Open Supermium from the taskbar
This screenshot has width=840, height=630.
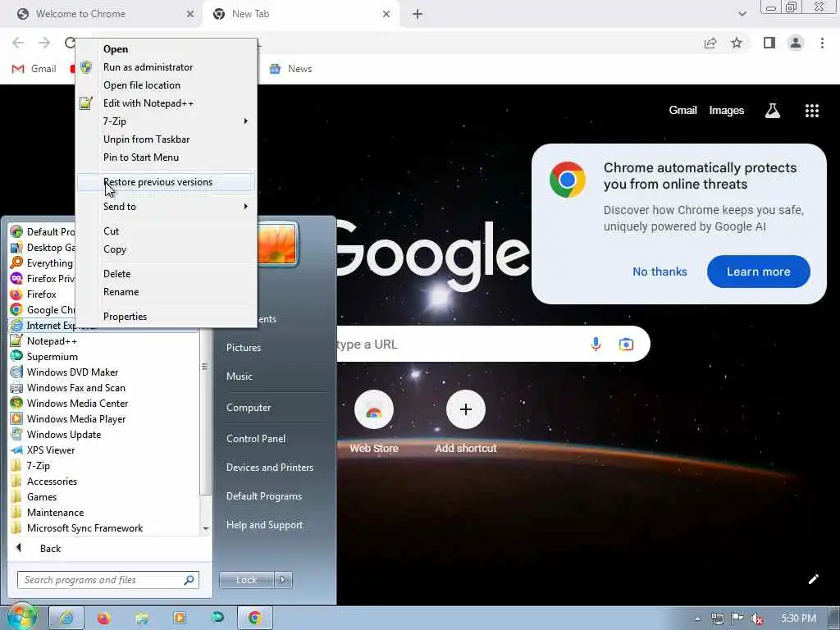click(217, 618)
